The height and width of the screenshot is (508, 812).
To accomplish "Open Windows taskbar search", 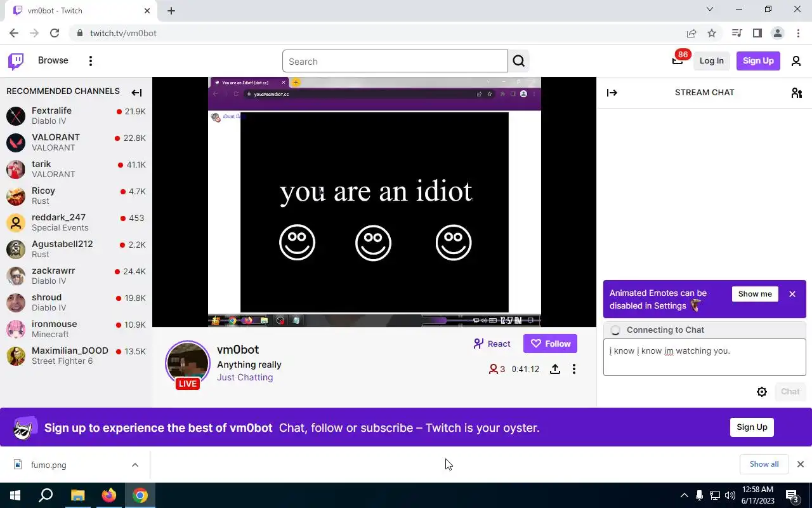I will [x=46, y=495].
